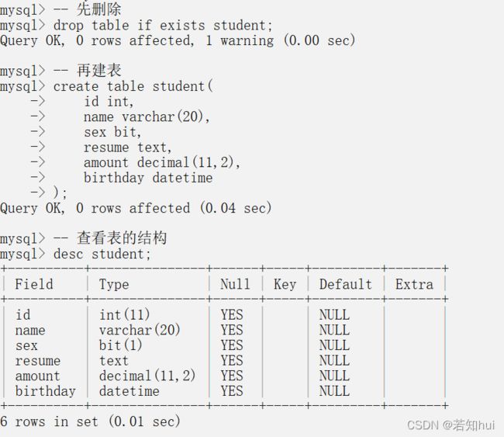Screen dimensions: 504x437
Task: Click the Field column header
Action: 34,284
